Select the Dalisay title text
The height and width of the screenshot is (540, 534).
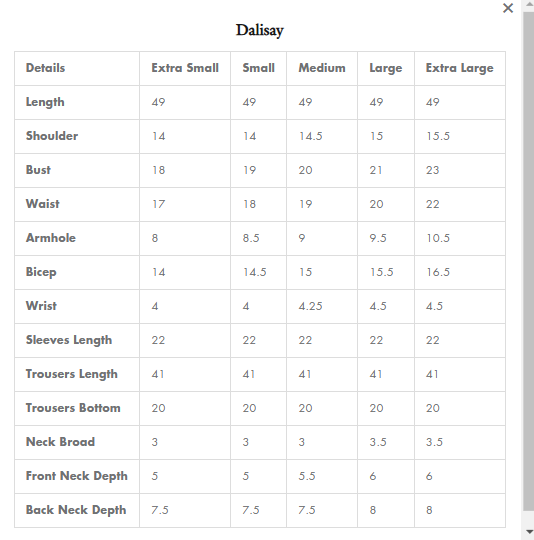click(x=260, y=30)
